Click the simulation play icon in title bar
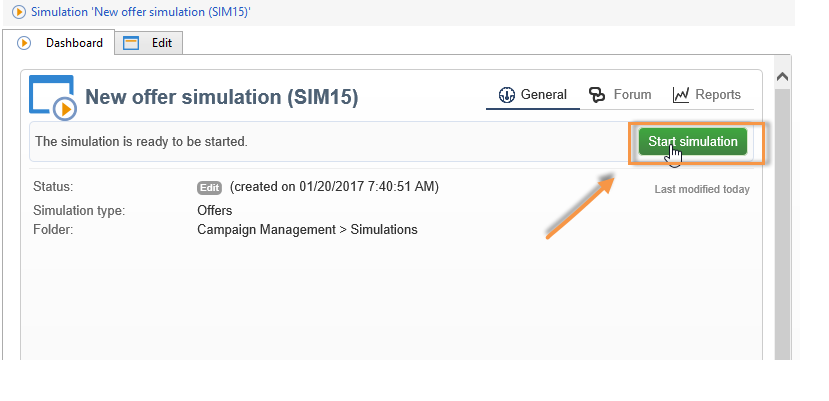Screen dimensions: 829x401 (x=19, y=12)
